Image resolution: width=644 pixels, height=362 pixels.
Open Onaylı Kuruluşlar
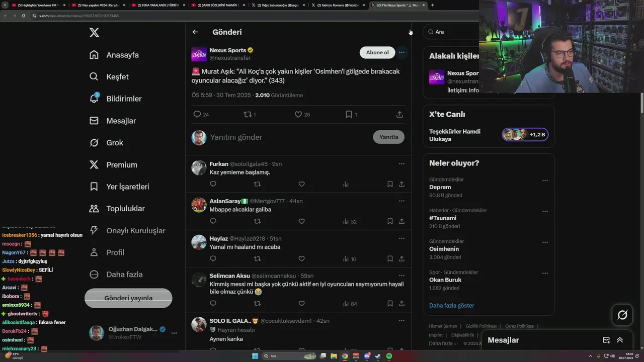pos(127,231)
